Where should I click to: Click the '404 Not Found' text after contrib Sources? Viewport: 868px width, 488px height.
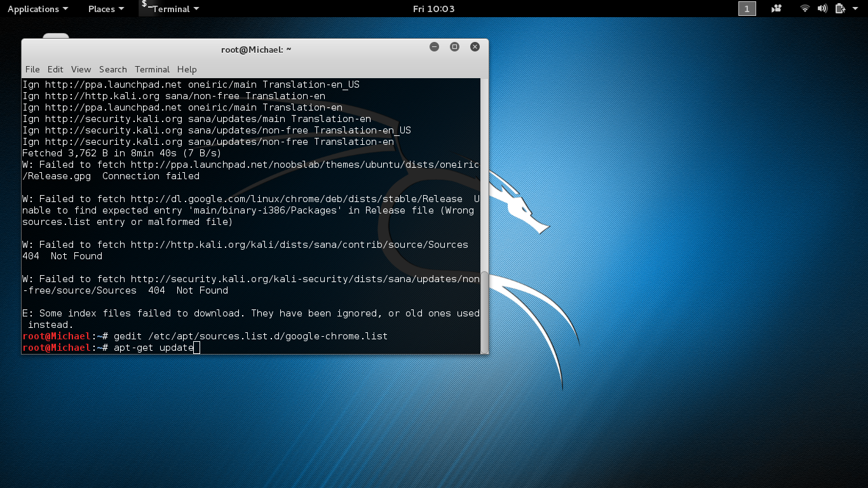click(62, 256)
